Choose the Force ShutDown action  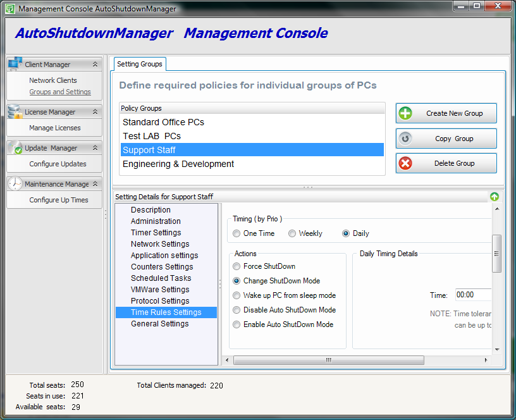[237, 266]
